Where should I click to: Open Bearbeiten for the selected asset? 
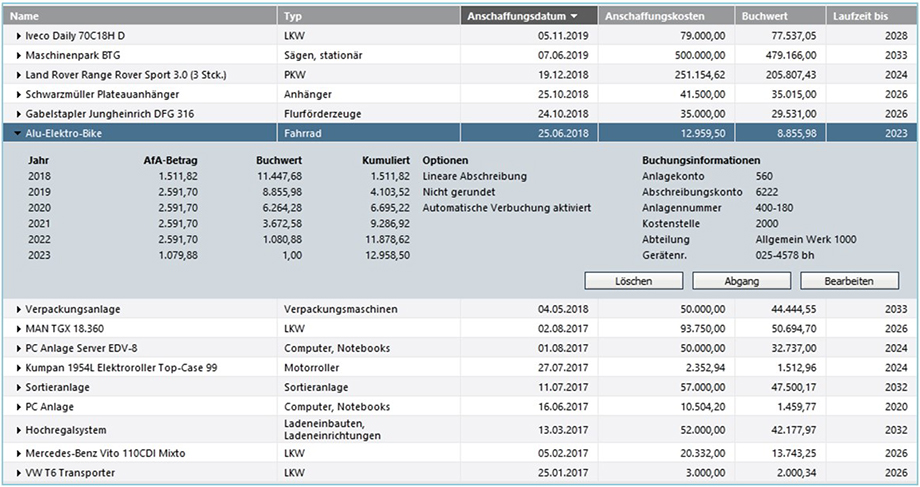849,281
